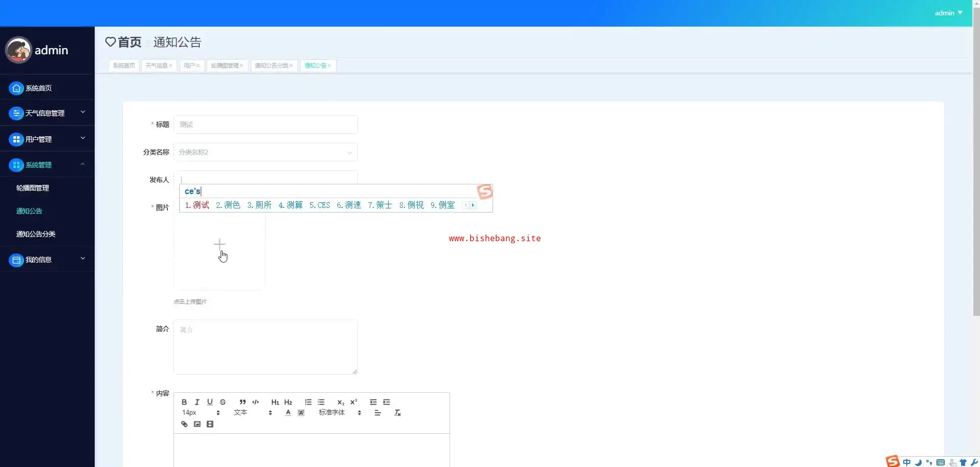Viewport: 980px width, 467px height.
Task: Expand the 用户管理 sidebar menu
Action: (x=47, y=139)
